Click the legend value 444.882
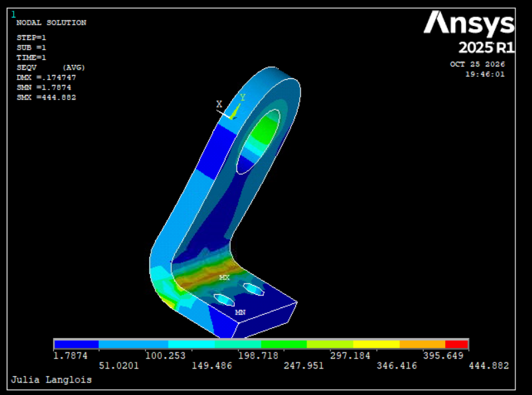Image resolution: width=532 pixels, height=395 pixels. coord(489,366)
